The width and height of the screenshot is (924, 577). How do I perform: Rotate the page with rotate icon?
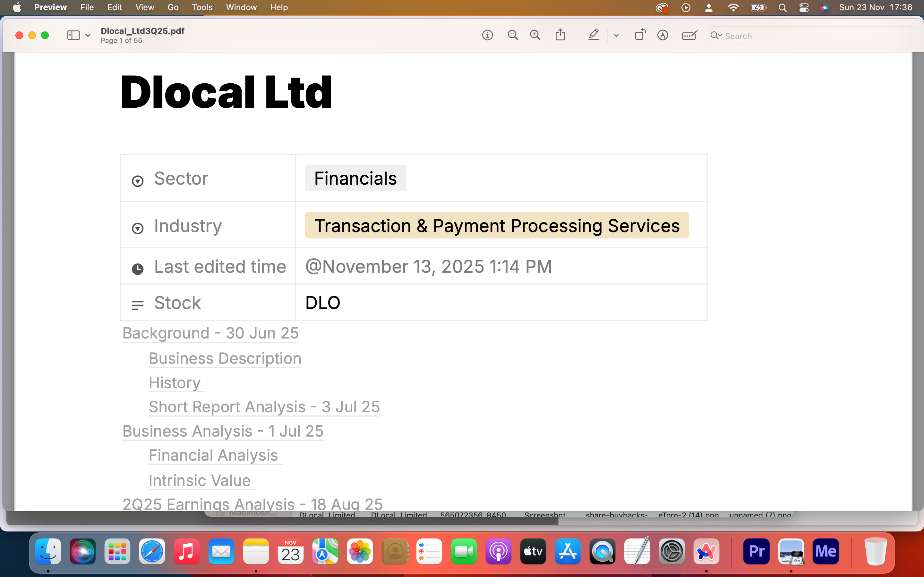(640, 35)
